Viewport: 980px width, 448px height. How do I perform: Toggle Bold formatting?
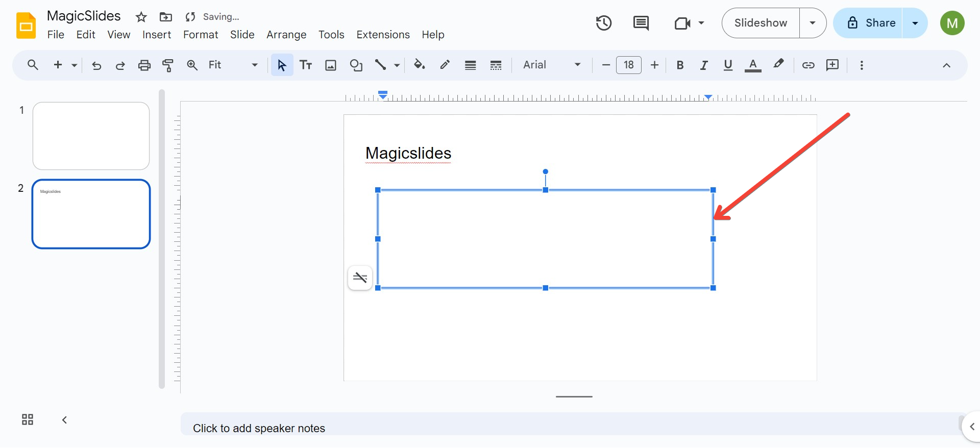680,65
